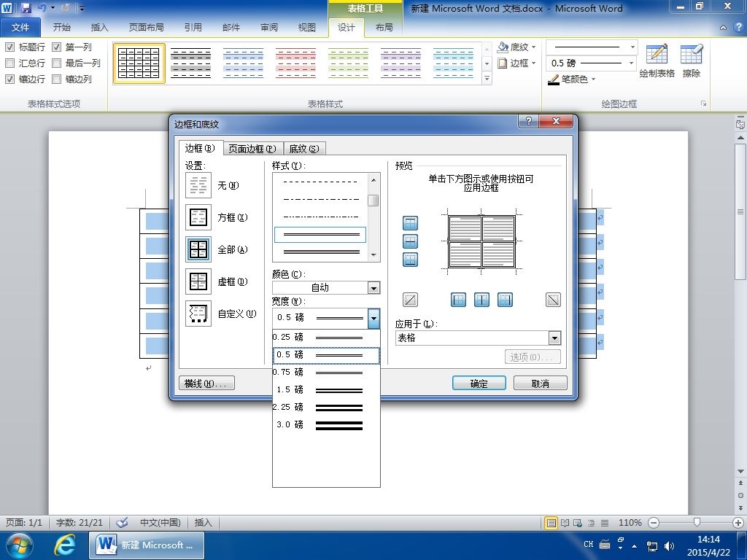Choose 2.25 磅 width option

tap(326, 408)
